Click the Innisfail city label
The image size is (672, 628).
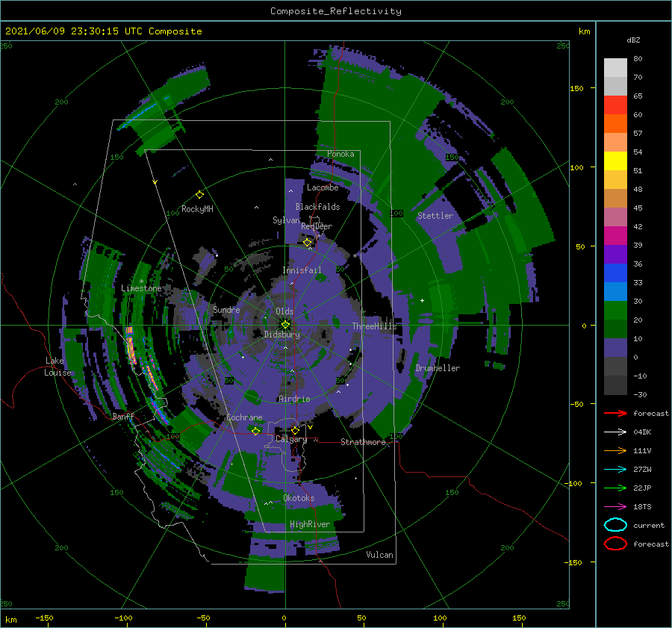[302, 270]
